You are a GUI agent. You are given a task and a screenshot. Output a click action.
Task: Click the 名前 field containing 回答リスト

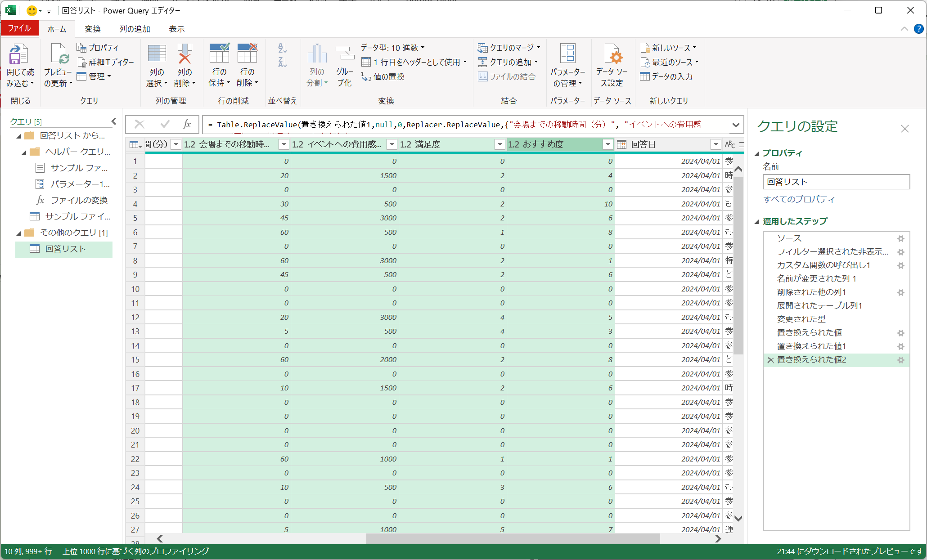click(x=837, y=182)
